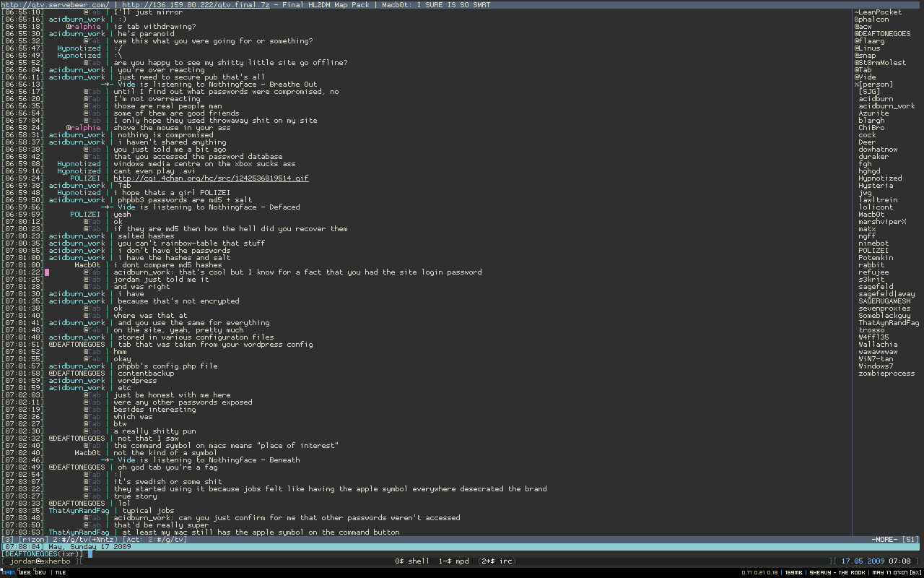Select zombieprocess in the nick list
This screenshot has height=578, width=924.
(x=886, y=374)
